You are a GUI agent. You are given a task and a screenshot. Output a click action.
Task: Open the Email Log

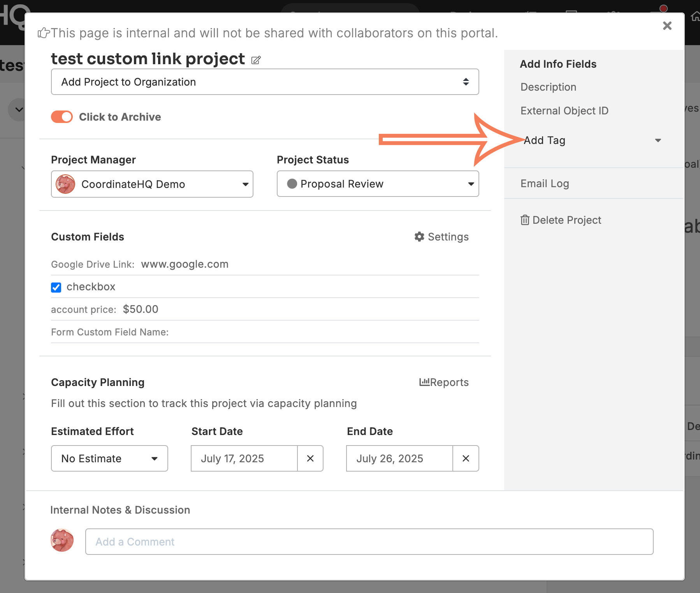click(545, 183)
